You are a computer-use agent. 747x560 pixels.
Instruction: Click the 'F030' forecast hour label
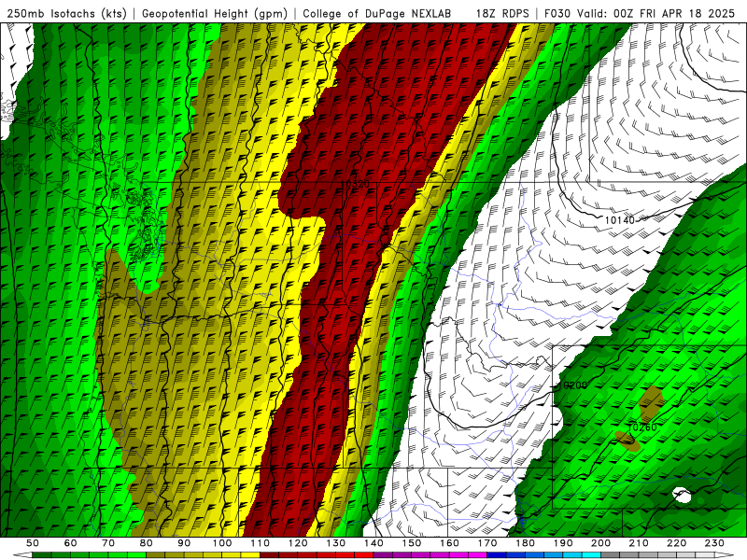[557, 13]
